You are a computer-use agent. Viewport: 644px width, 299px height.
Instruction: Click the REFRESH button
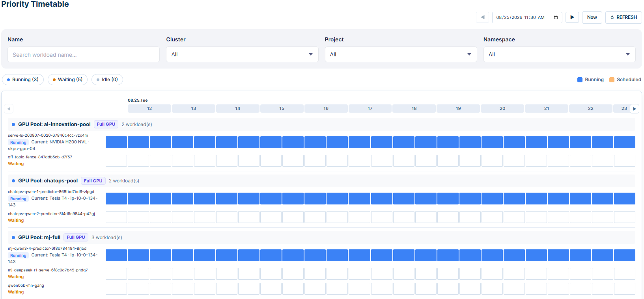tap(623, 17)
